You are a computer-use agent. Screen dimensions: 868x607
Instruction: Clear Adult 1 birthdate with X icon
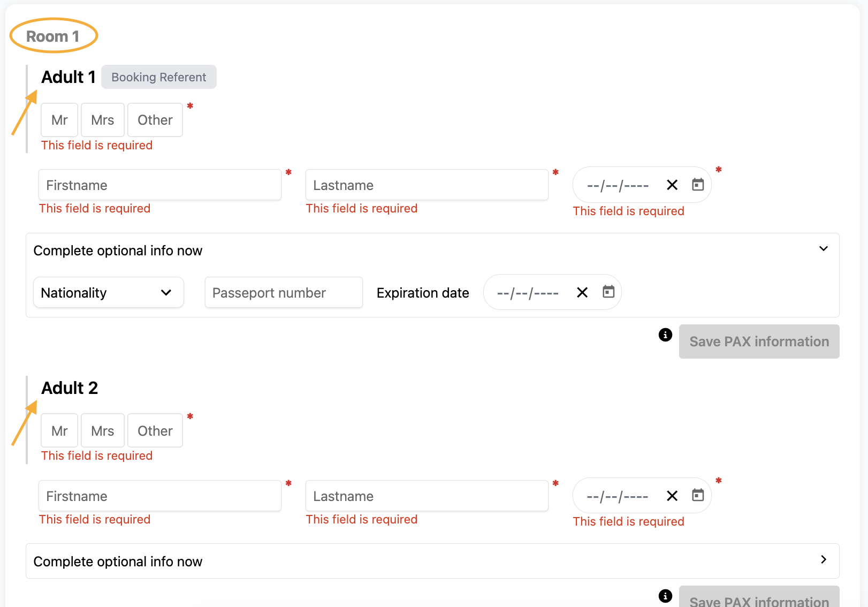[x=672, y=185]
